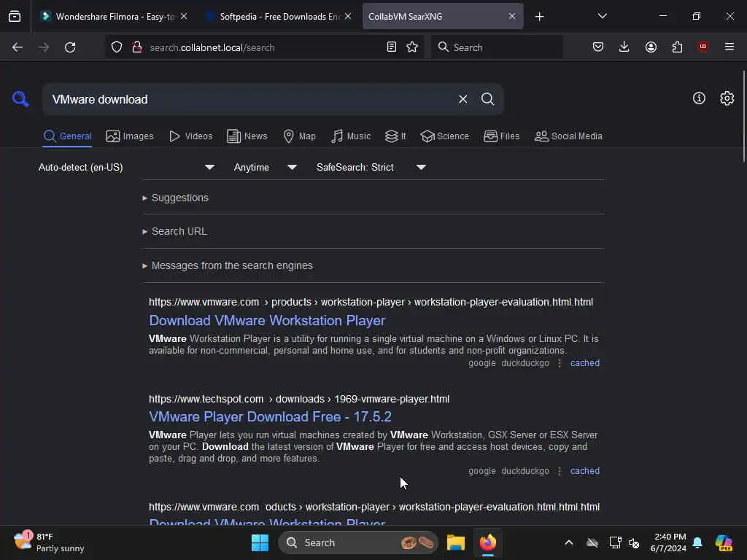Image resolution: width=747 pixels, height=560 pixels.
Task: Close the CollabVM SearXNG tab
Action: click(511, 16)
